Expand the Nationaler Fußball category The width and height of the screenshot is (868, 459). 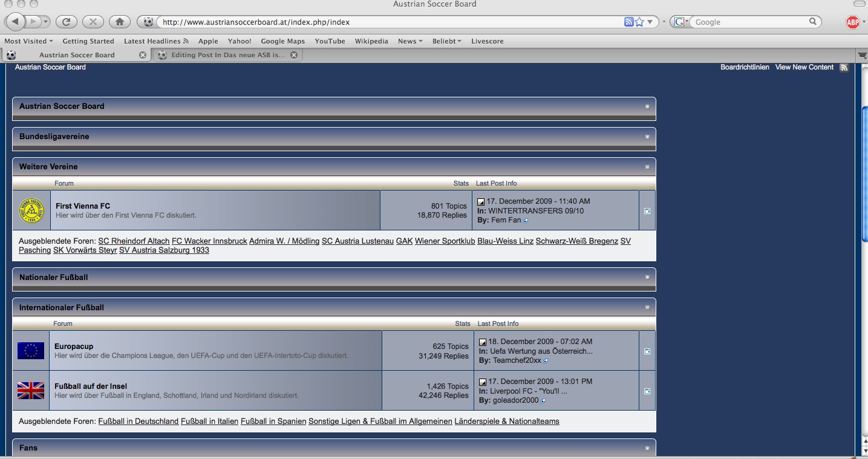[647, 278]
